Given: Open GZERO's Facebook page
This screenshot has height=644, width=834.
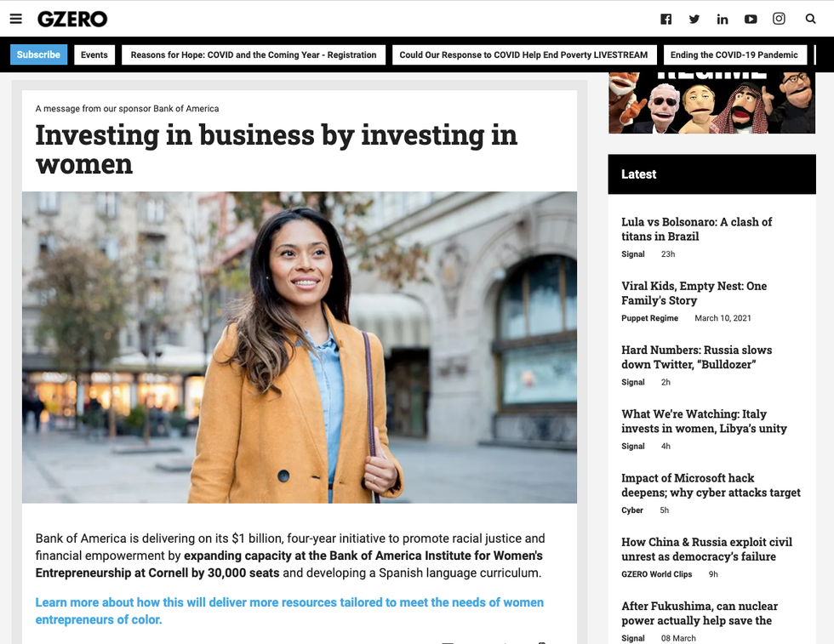Looking at the screenshot, I should coord(666,20).
